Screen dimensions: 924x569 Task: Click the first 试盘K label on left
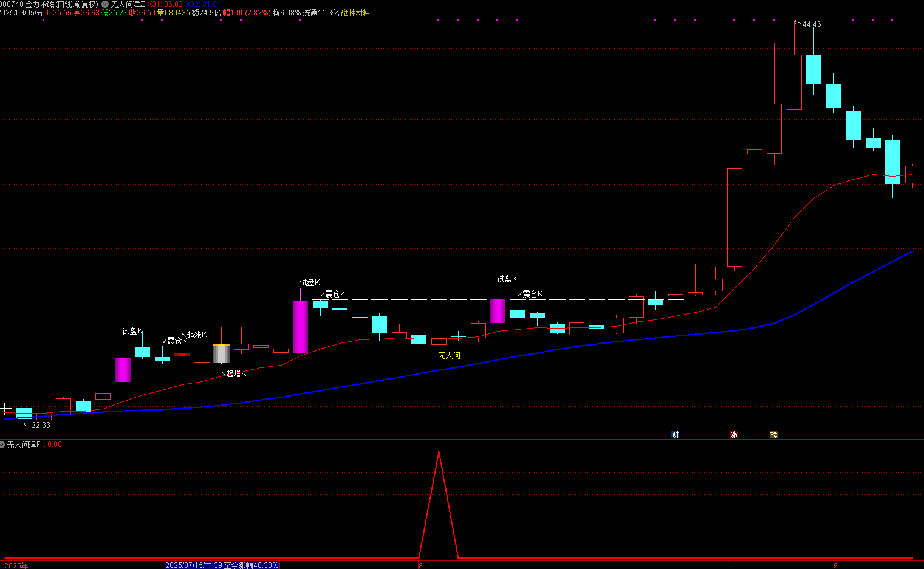(132, 331)
